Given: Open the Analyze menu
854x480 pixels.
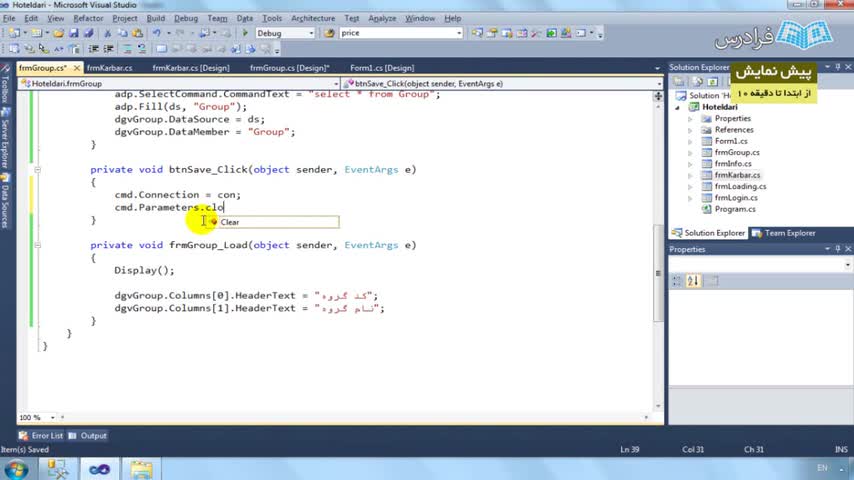Looking at the screenshot, I should click(x=382, y=19).
